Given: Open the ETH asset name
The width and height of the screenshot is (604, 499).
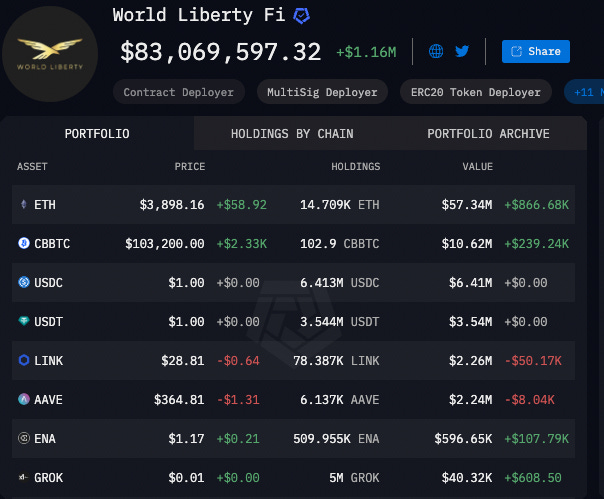Looking at the screenshot, I should (45, 205).
